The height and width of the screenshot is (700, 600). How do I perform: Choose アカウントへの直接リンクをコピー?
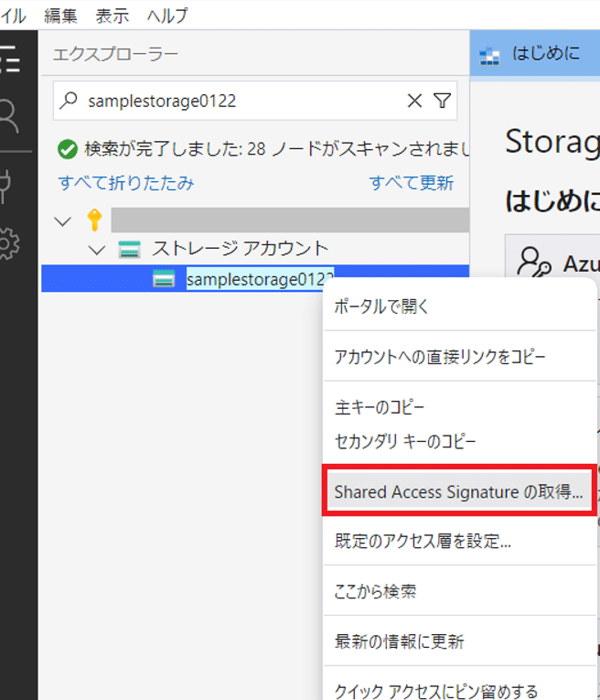[x=459, y=357]
